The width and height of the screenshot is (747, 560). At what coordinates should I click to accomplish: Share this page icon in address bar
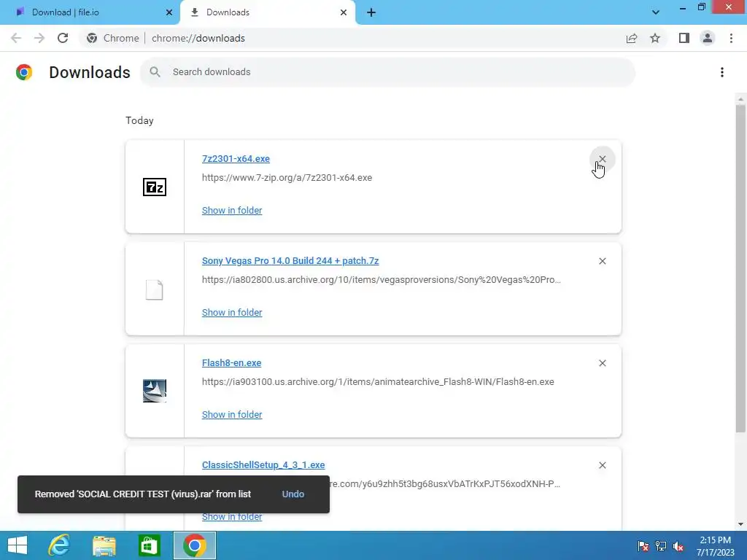pos(632,38)
